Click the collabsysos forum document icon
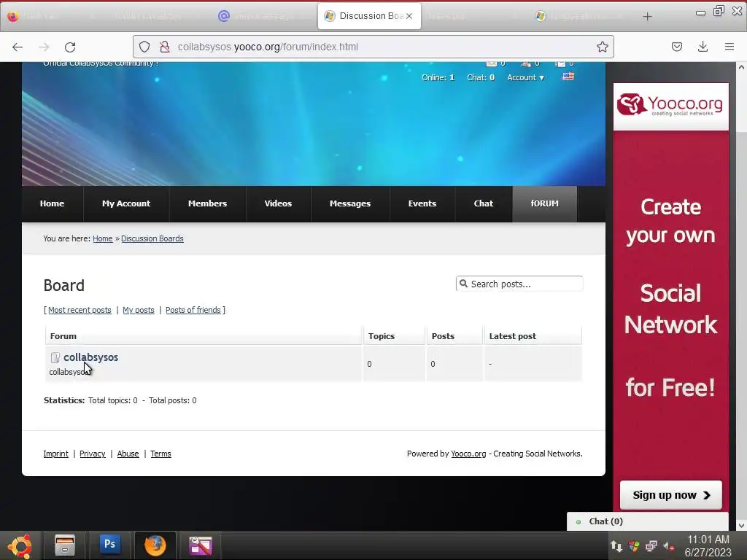Viewport: 747px width, 560px height. point(55,357)
